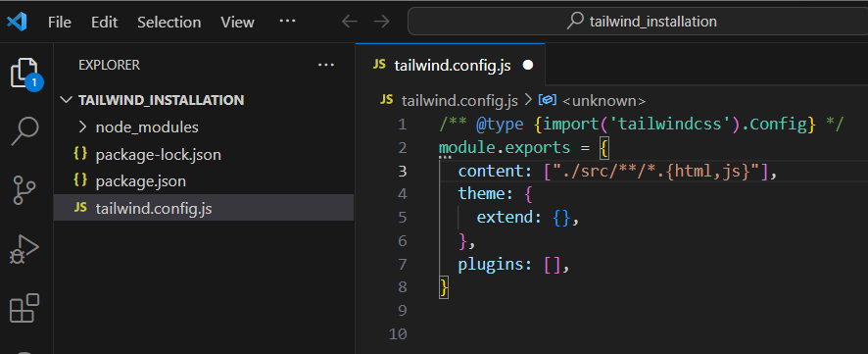
Task: Select the tailwind.config.js editor tab
Action: pyautogui.click(x=450, y=66)
